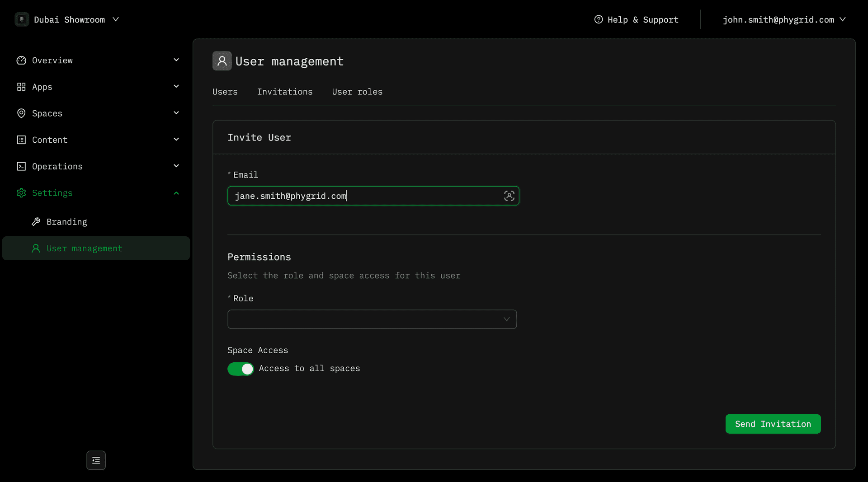Screen dimensions: 868x482
Task: Open the Role dropdown
Action: 372,319
